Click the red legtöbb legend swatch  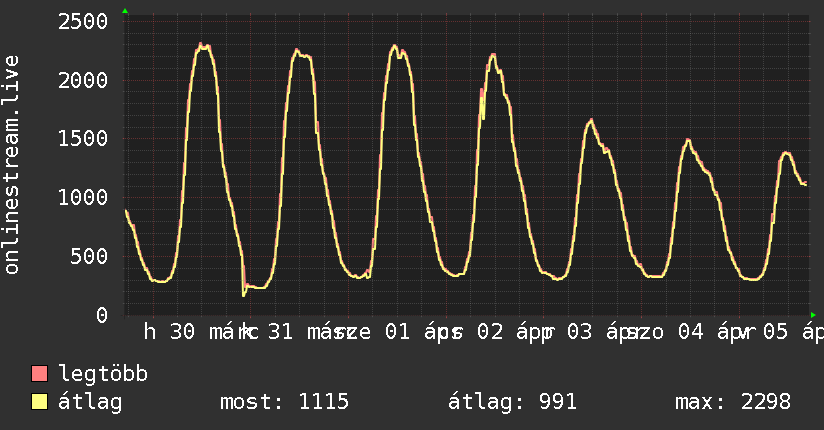pyautogui.click(x=40, y=375)
